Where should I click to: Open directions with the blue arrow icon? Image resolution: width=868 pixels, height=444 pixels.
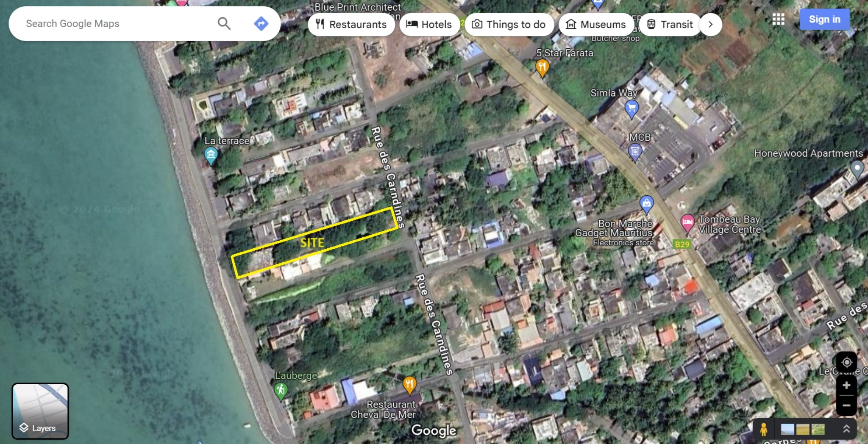pyautogui.click(x=261, y=24)
